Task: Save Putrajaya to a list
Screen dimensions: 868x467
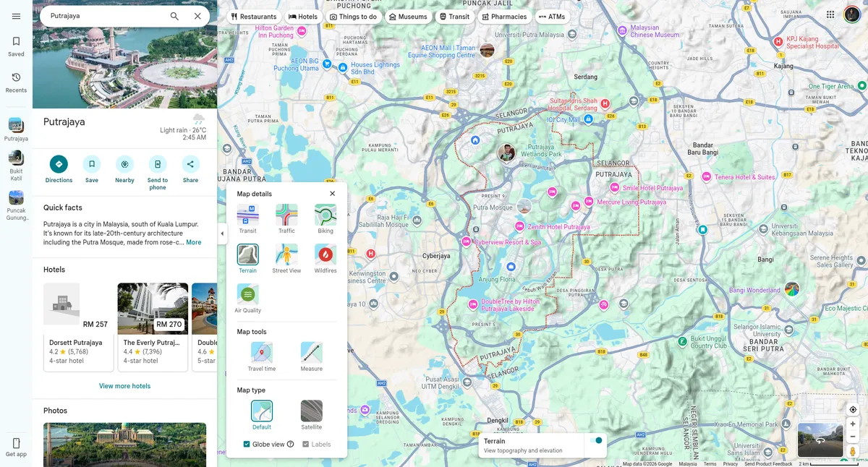Action: pyautogui.click(x=92, y=168)
